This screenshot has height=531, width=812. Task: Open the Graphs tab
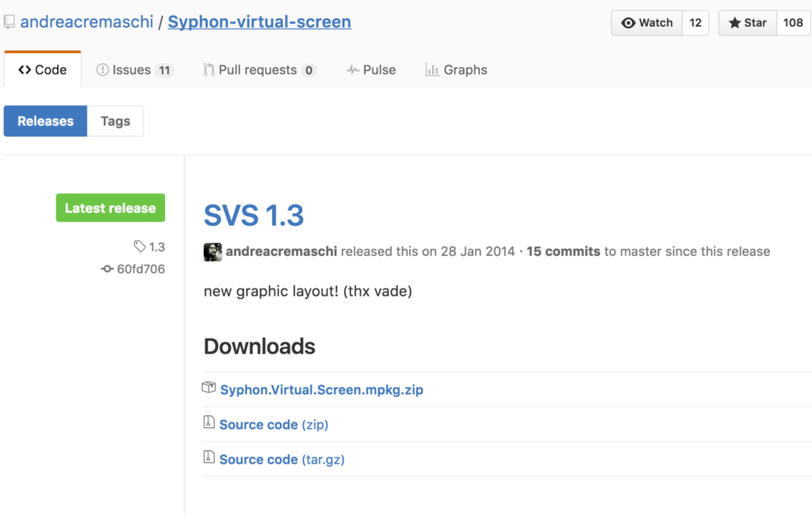tap(456, 70)
